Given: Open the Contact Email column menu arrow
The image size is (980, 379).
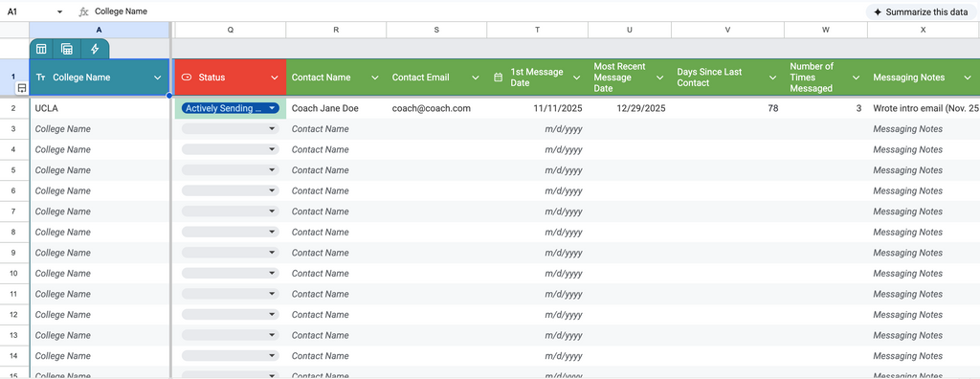Looking at the screenshot, I should pyautogui.click(x=476, y=78).
